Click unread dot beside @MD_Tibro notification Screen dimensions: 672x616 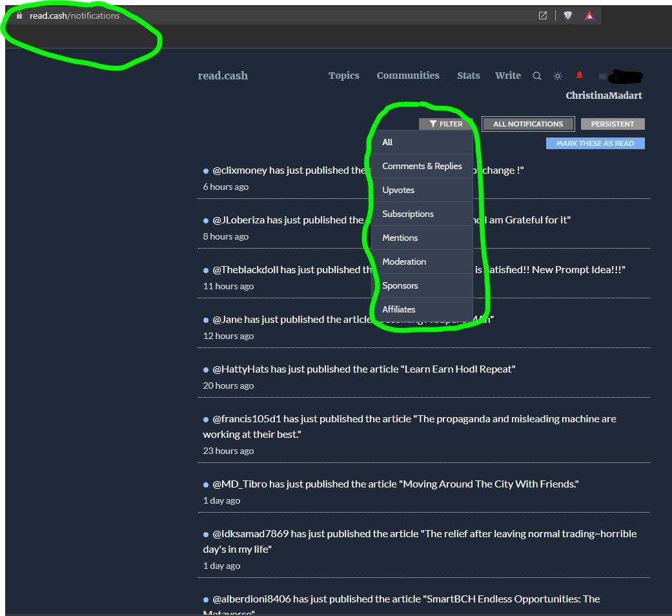pyautogui.click(x=206, y=485)
